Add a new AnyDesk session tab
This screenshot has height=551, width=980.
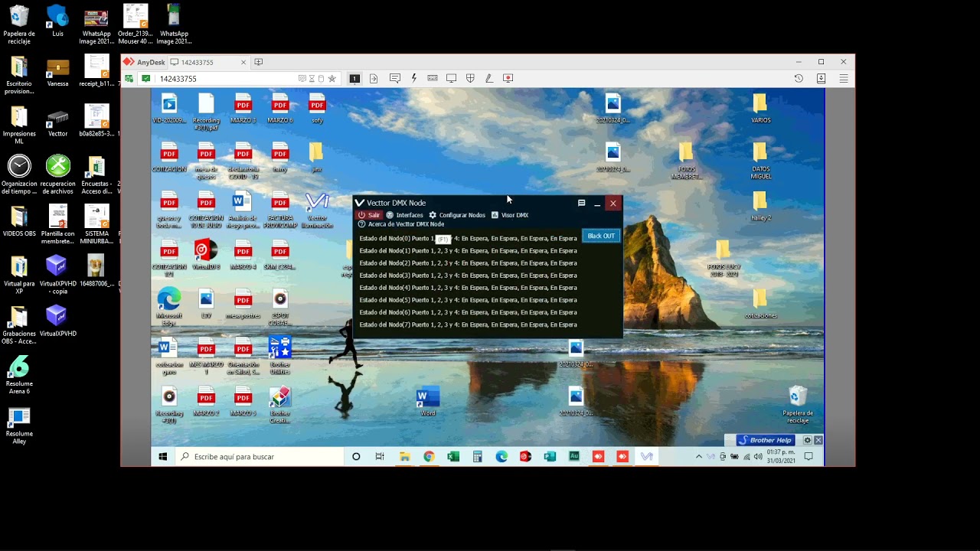[259, 62]
